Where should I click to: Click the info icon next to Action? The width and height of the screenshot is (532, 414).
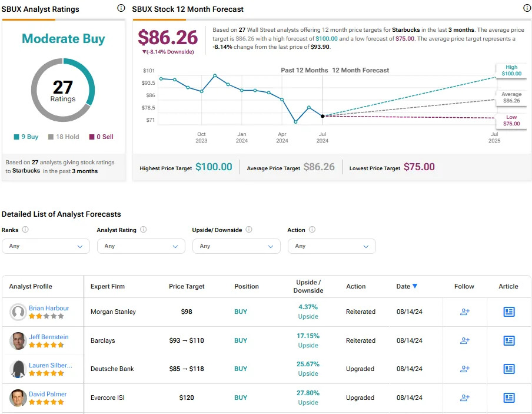[312, 230]
